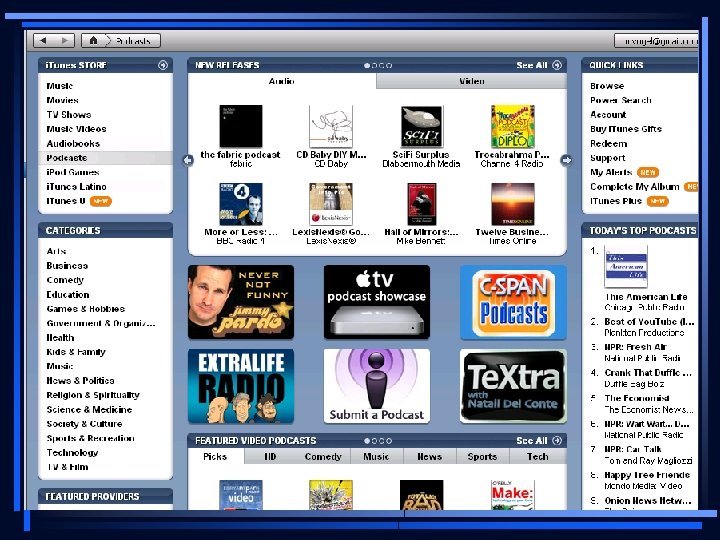Browse the Business category
Screen dimensions: 720x540
click(x=67, y=266)
